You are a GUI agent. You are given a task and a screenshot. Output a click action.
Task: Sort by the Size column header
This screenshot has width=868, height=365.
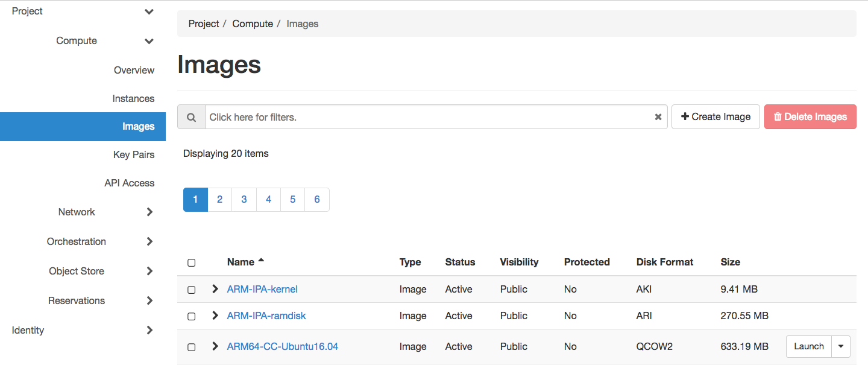coord(730,262)
